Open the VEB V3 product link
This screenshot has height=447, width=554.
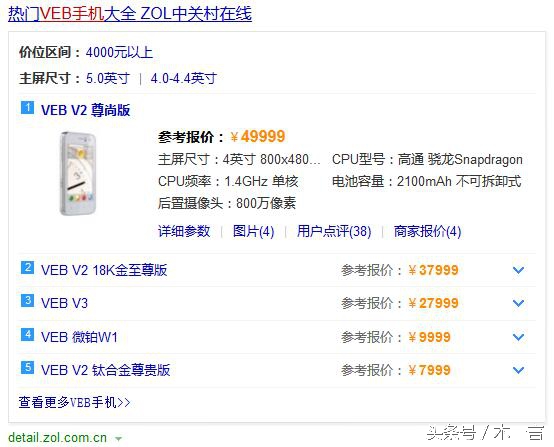(x=64, y=303)
